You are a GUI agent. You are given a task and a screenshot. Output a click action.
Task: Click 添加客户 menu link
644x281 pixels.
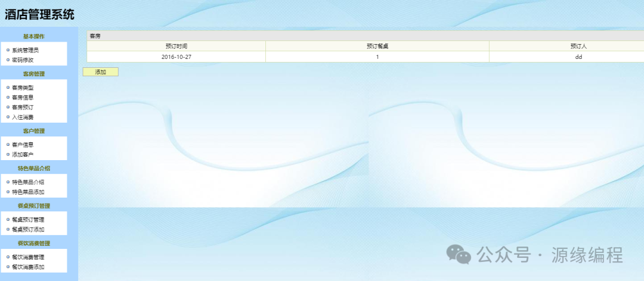click(23, 155)
